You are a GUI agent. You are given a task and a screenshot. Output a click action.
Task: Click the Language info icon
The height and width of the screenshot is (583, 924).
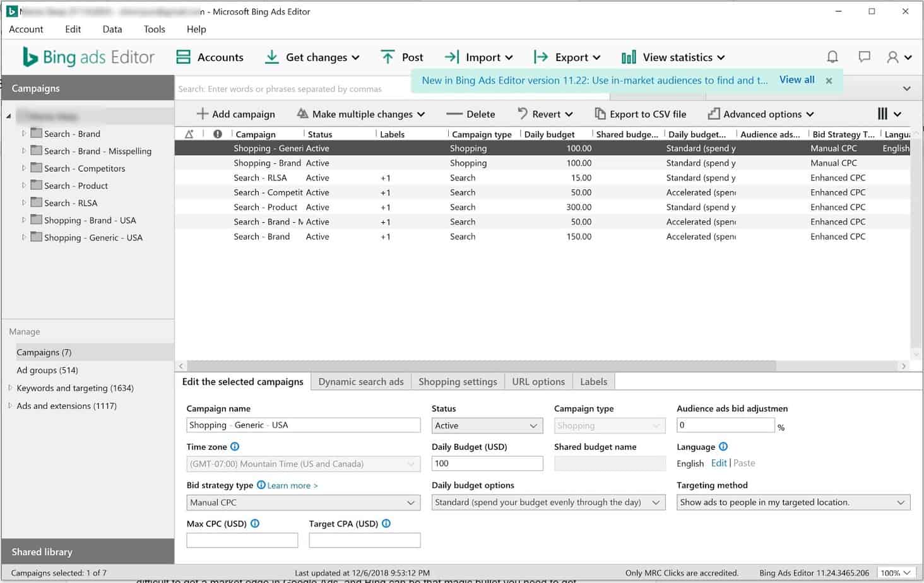pos(723,447)
